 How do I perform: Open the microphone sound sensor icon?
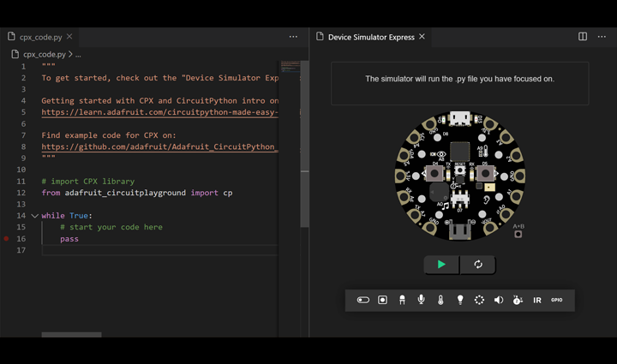422,300
